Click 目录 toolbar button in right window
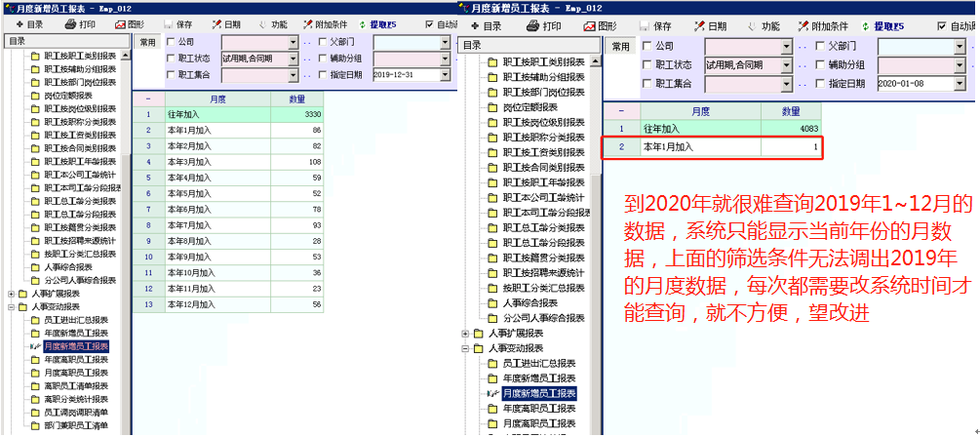Viewport: 980px width, 437px height. (488, 26)
